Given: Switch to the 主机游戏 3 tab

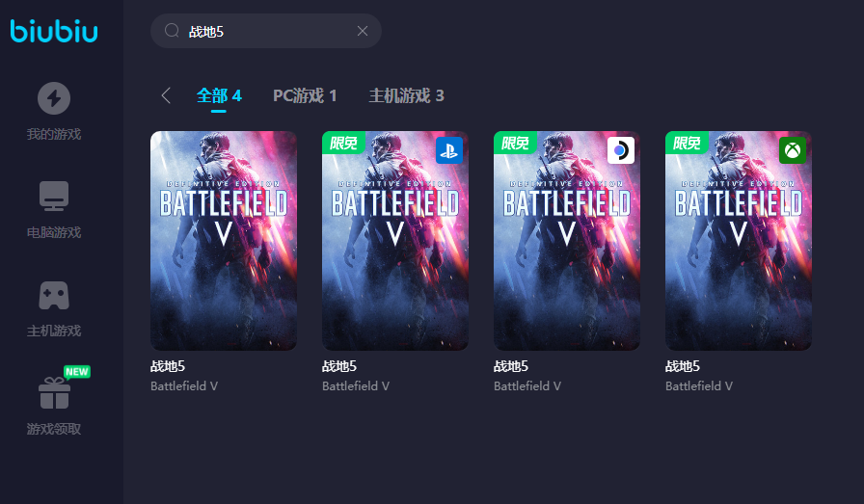Looking at the screenshot, I should (x=406, y=95).
